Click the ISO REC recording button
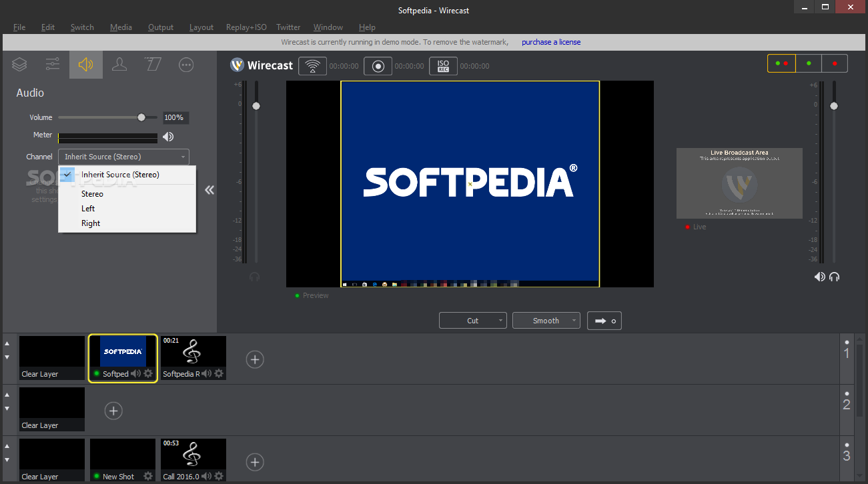Image resolution: width=868 pixels, height=484 pixels. [x=443, y=66]
